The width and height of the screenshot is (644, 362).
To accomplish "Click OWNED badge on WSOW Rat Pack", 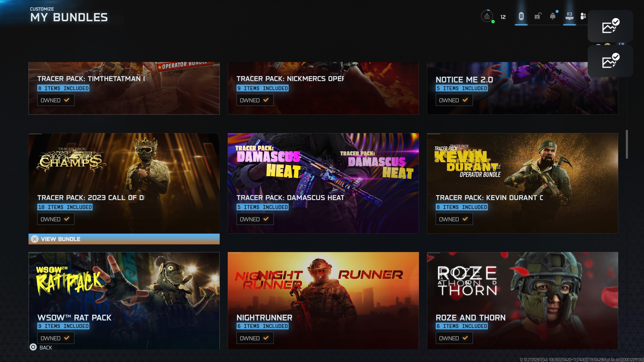I will pos(56,338).
